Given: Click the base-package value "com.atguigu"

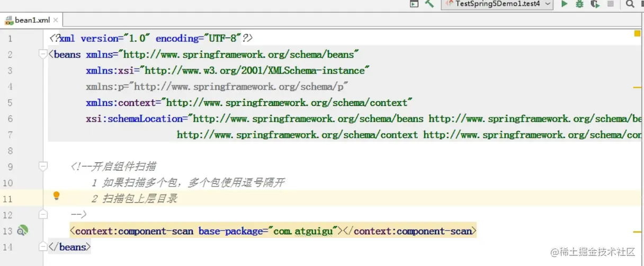Looking at the screenshot, I should click(302, 231).
